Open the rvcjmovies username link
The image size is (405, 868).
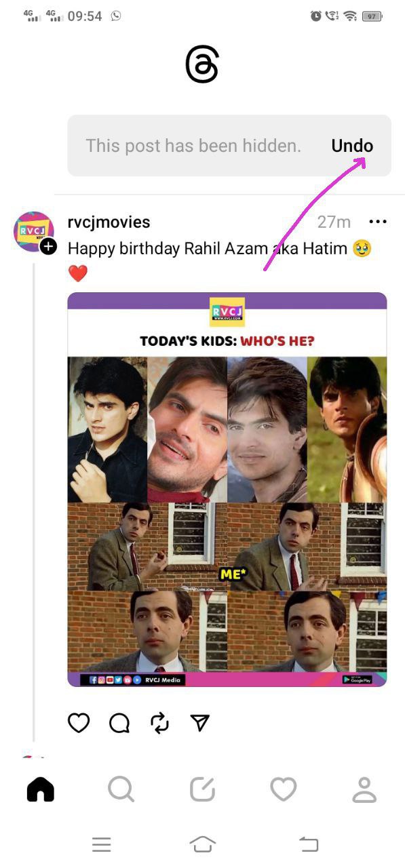point(109,222)
